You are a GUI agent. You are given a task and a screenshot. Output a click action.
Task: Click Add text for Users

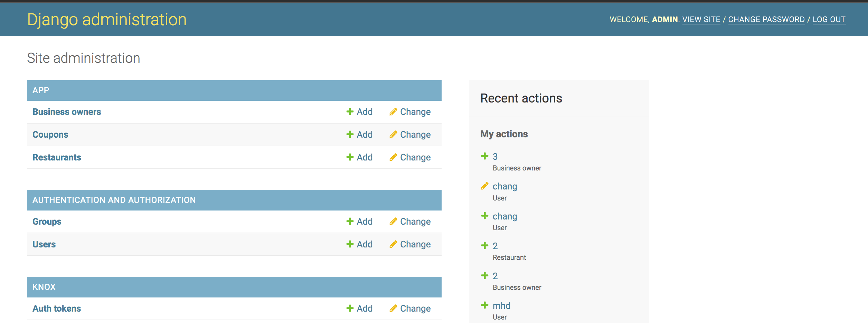(365, 244)
